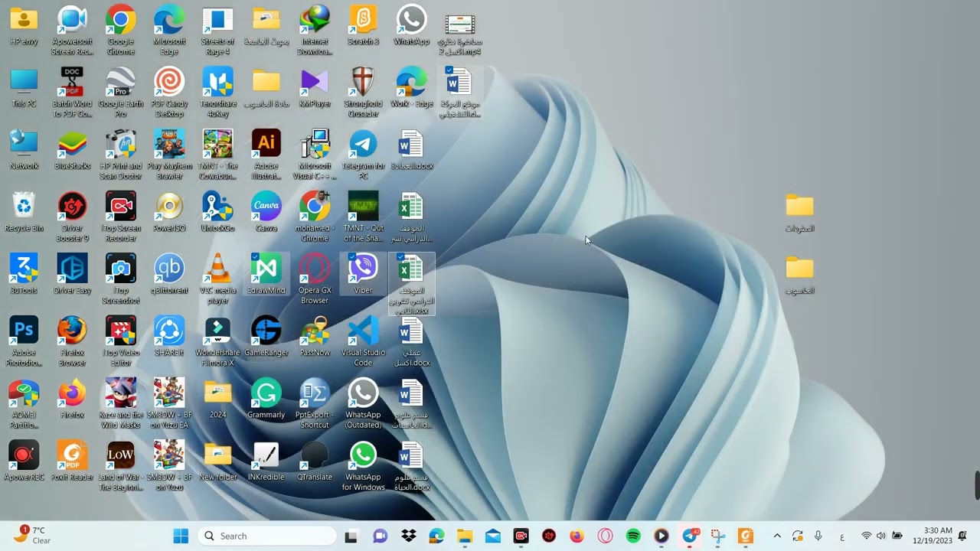
Task: Open the volume control in tray
Action: [x=881, y=536]
